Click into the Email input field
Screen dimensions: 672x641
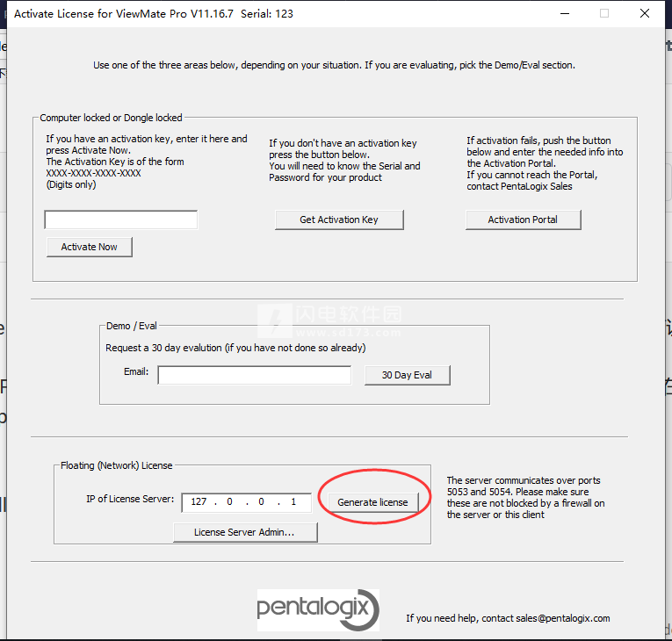click(255, 375)
